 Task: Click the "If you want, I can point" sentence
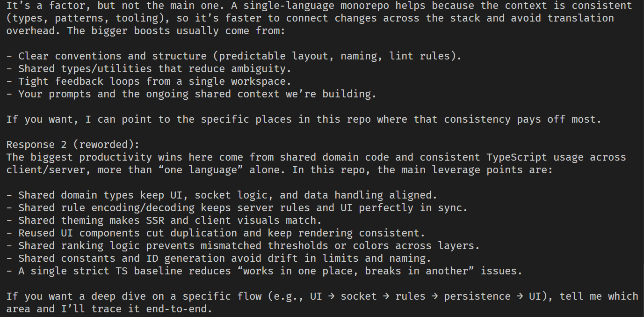pyautogui.click(x=304, y=119)
